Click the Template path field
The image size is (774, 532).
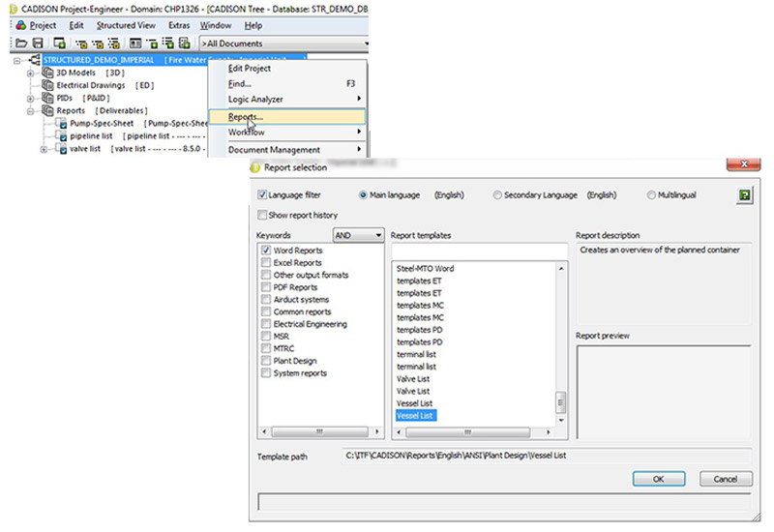click(547, 456)
